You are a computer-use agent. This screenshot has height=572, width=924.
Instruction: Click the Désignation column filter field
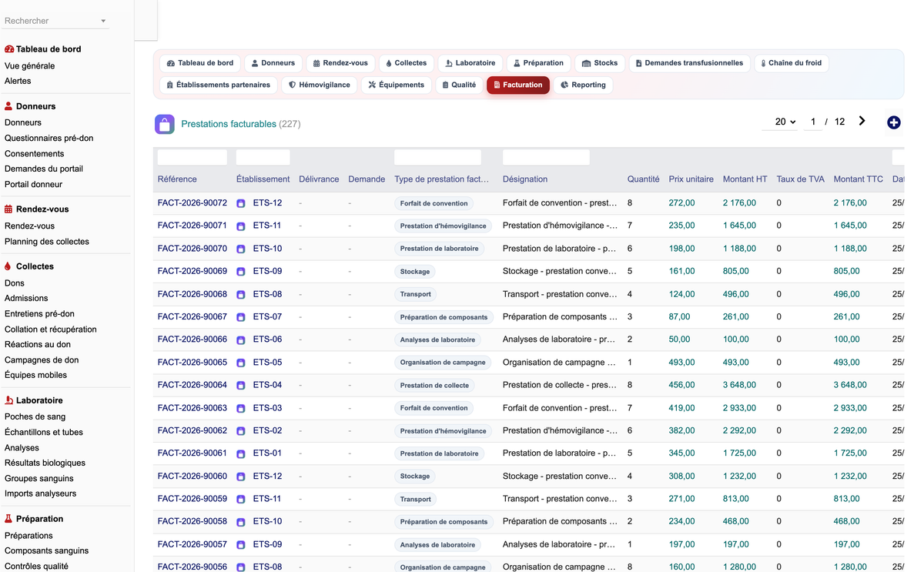coord(546,157)
